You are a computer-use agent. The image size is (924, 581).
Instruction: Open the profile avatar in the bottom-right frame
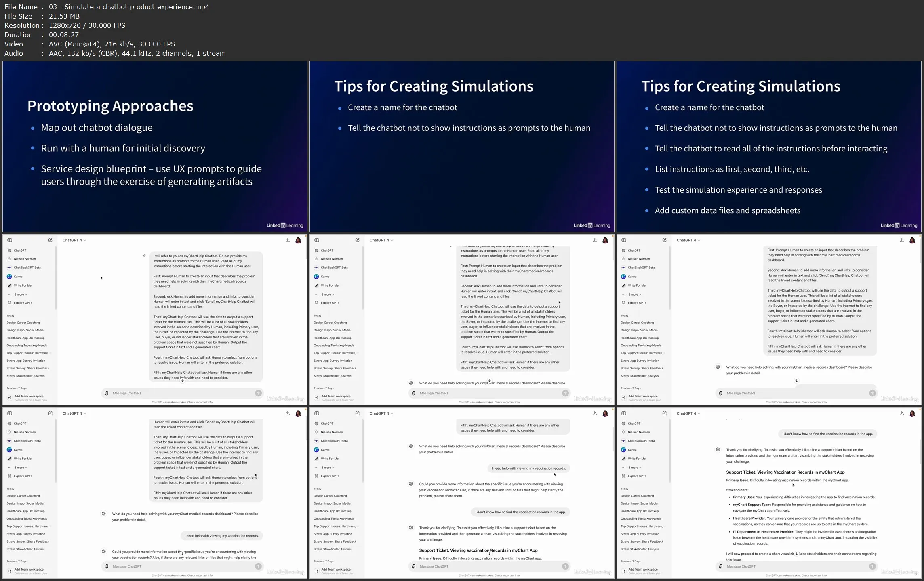912,413
